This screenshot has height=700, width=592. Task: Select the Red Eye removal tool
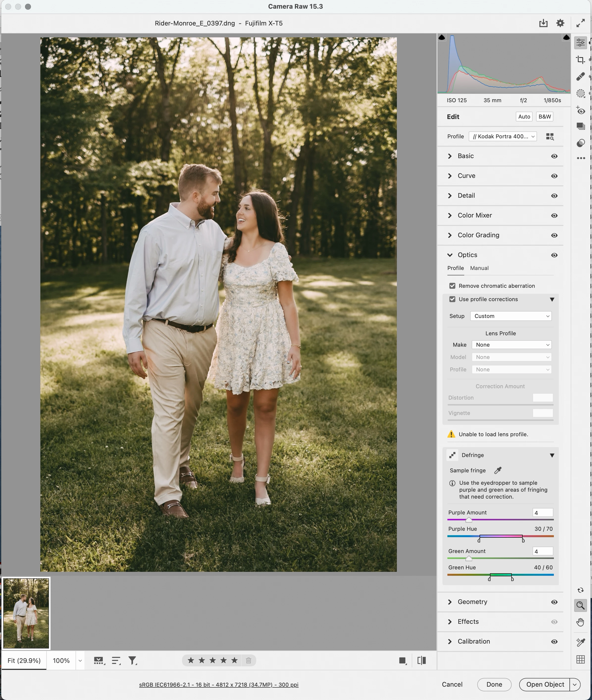tap(580, 111)
